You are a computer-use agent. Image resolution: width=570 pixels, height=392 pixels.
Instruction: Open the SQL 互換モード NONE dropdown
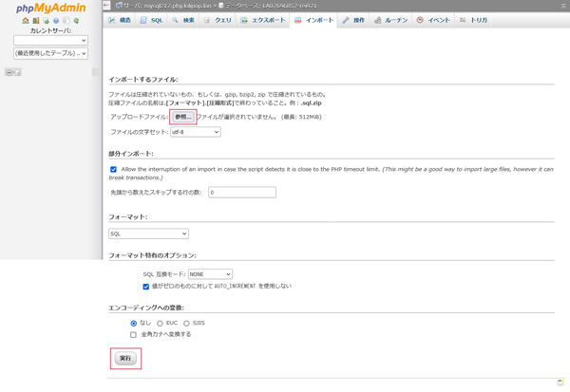pyautogui.click(x=209, y=274)
